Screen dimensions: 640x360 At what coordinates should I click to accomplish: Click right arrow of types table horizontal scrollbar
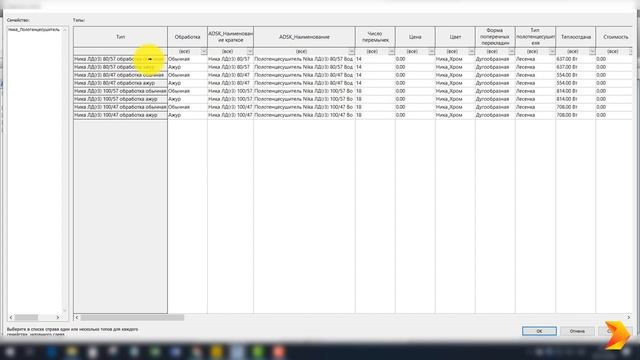point(629,317)
